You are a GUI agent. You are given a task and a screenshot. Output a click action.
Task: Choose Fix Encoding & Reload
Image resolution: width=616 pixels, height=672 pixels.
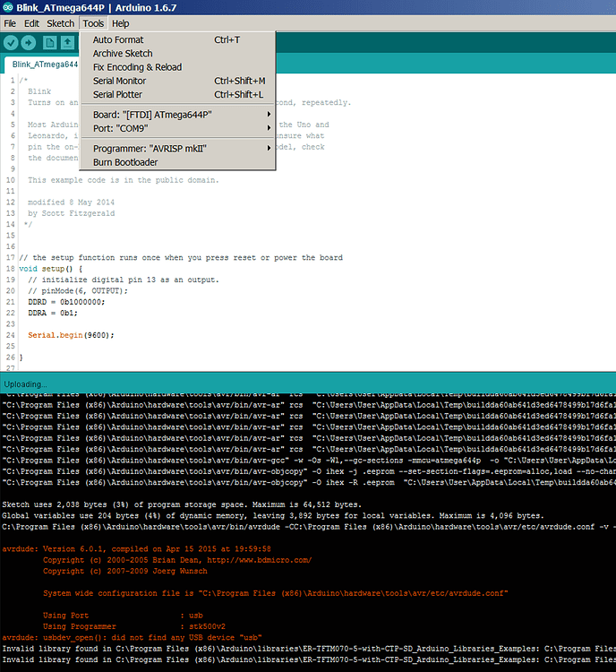pyautogui.click(x=177, y=67)
